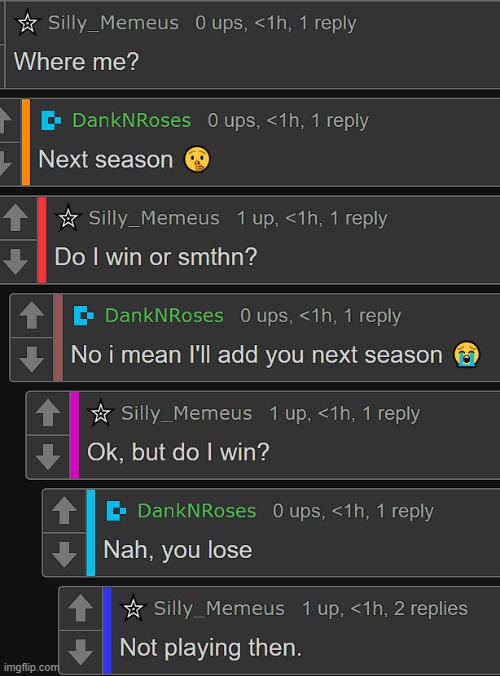Open Silly_Memeus profile from "Where me?" comment
The image size is (500, 676).
click(113, 23)
